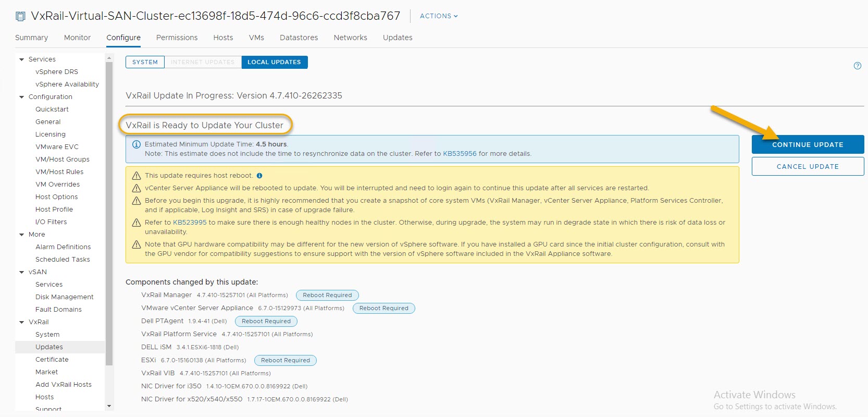Collapse the Configuration tree group
The width and height of the screenshot is (868, 417).
pyautogui.click(x=22, y=97)
